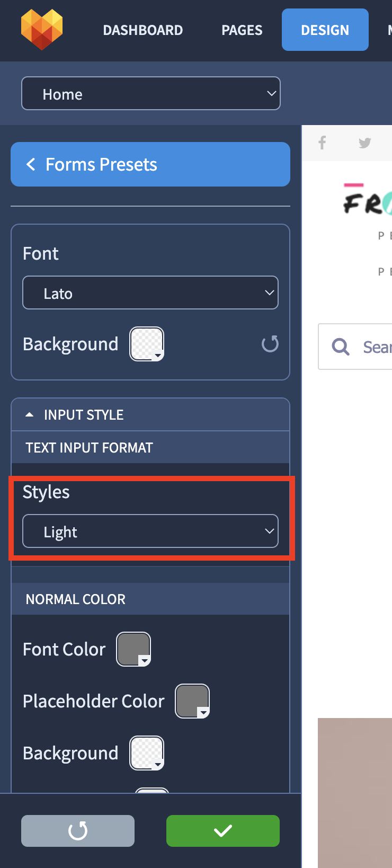
Task: Click the orange heart logo icon
Action: point(42,30)
